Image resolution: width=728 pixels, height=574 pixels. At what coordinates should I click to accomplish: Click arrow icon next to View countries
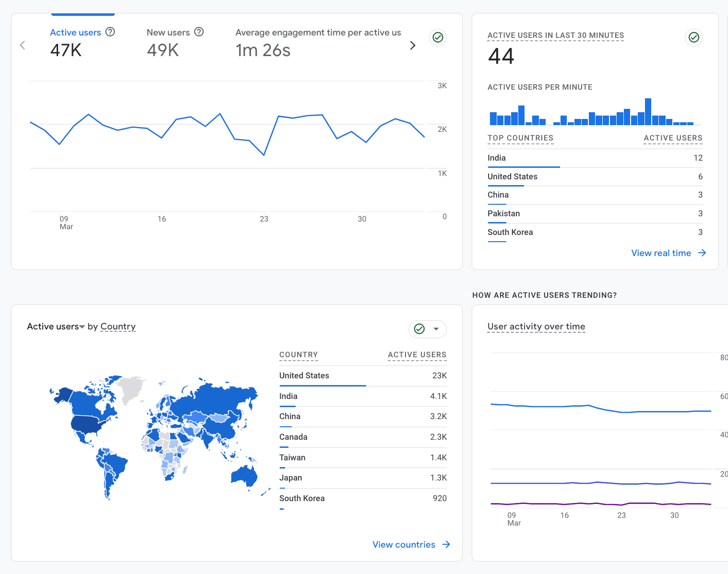click(446, 544)
